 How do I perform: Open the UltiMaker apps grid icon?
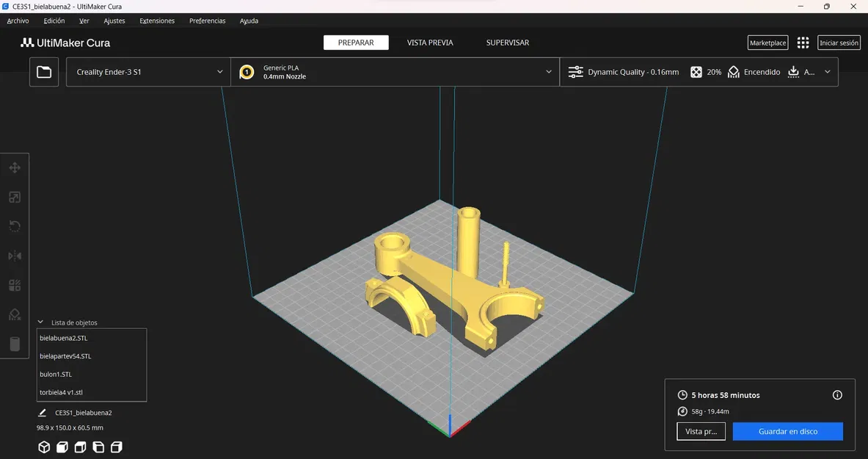803,43
